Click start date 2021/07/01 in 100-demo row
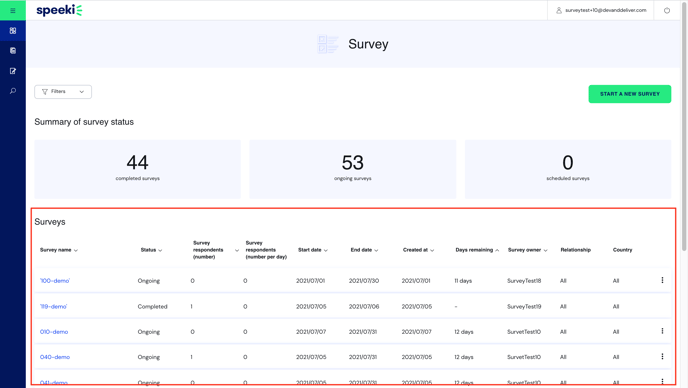The height and width of the screenshot is (388, 688). [311, 280]
